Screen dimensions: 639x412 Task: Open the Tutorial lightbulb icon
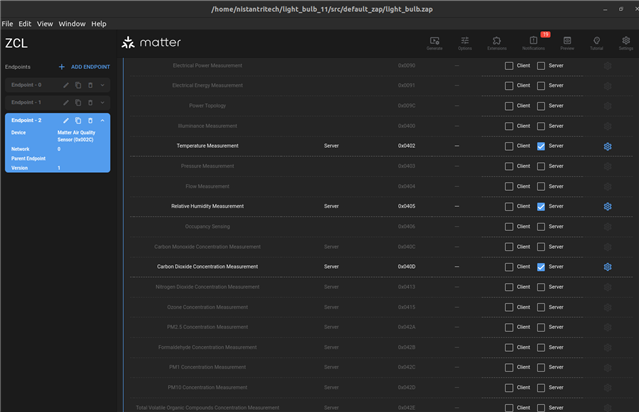597,43
